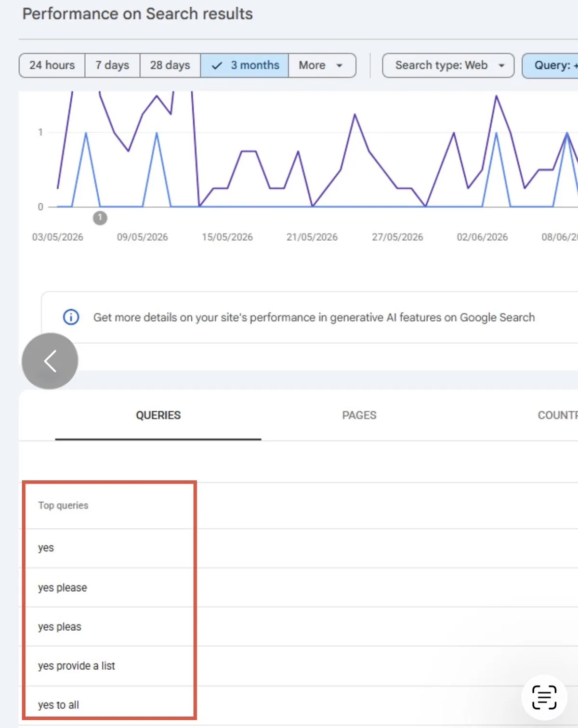This screenshot has width=578, height=728.
Task: Expand the More date range dropdown
Action: (322, 65)
